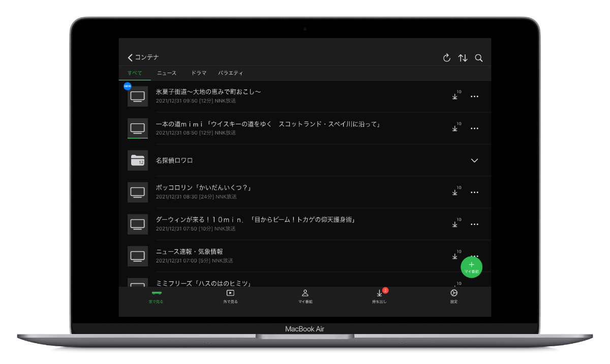This screenshot has height=364, width=610.
Task: Select the すべて tab
Action: tap(135, 73)
